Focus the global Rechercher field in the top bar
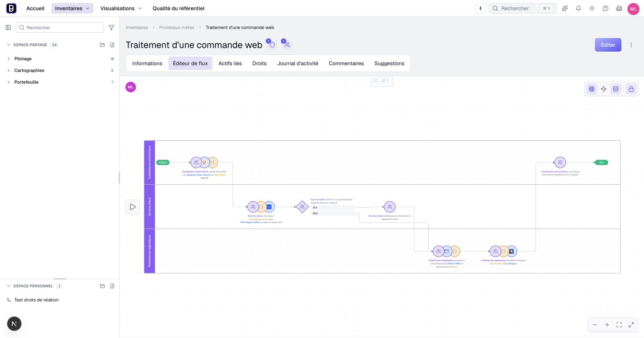This screenshot has height=338, width=644. pyautogui.click(x=523, y=8)
